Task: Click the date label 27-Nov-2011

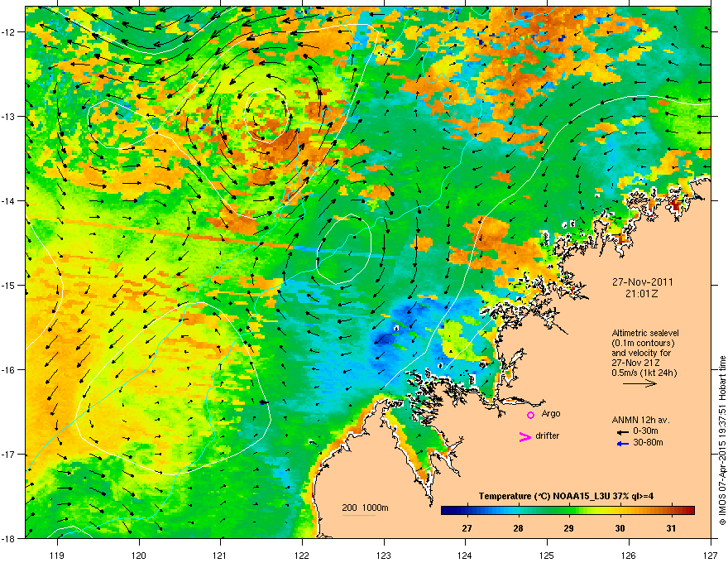Action: click(x=642, y=282)
